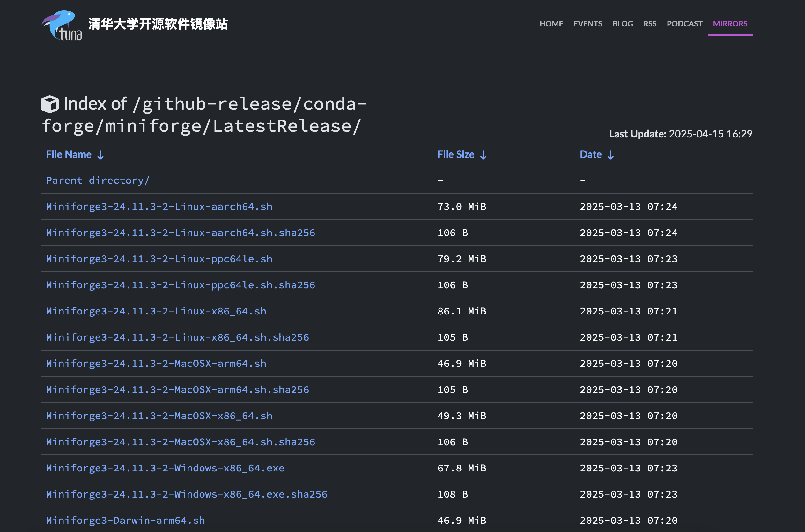The width and height of the screenshot is (805, 532).
Task: Toggle sorting by File Size column
Action: click(x=456, y=154)
